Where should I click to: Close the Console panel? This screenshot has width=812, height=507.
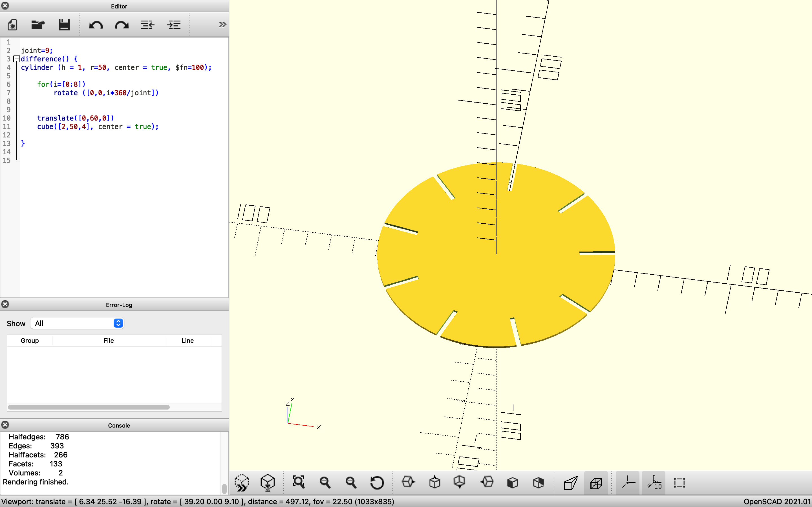tap(5, 425)
